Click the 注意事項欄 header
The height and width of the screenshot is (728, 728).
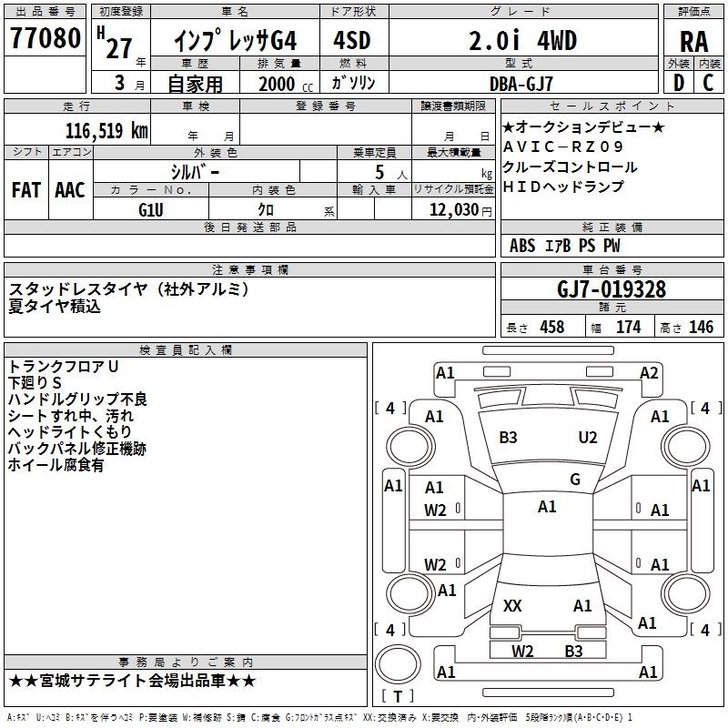[250, 269]
